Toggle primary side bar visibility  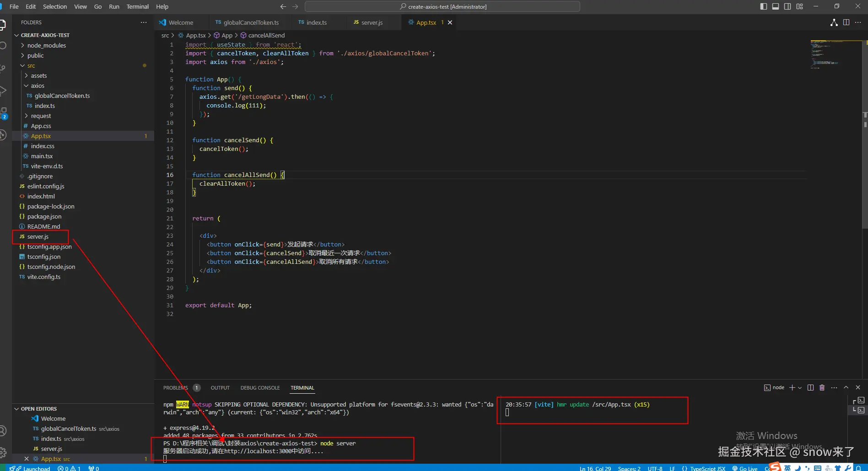[x=763, y=6]
